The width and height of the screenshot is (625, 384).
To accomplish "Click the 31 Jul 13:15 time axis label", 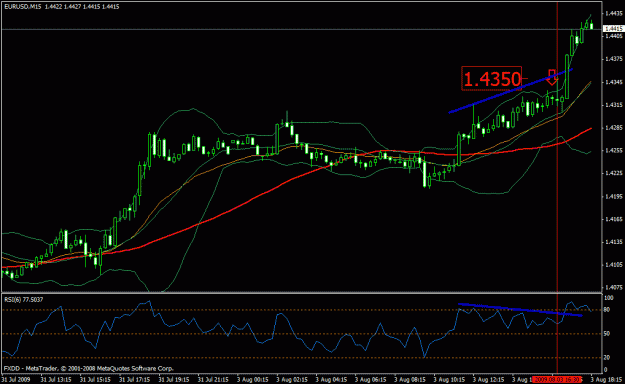I will (56, 379).
